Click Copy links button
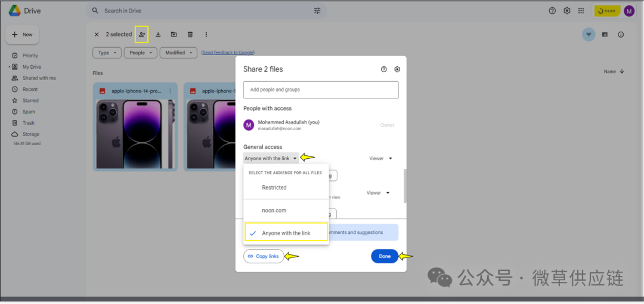The image size is (644, 304). [264, 256]
